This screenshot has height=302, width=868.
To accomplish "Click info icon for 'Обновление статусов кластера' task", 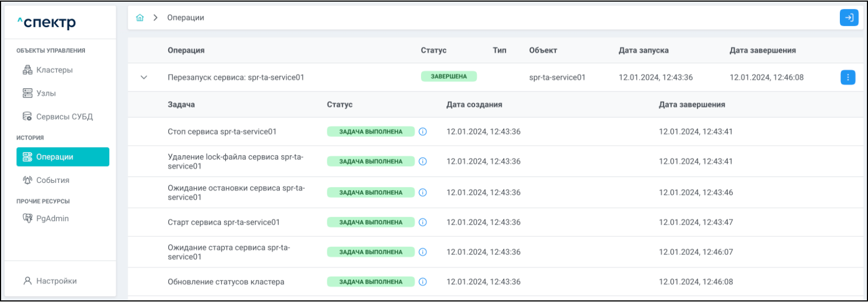I will pyautogui.click(x=423, y=282).
